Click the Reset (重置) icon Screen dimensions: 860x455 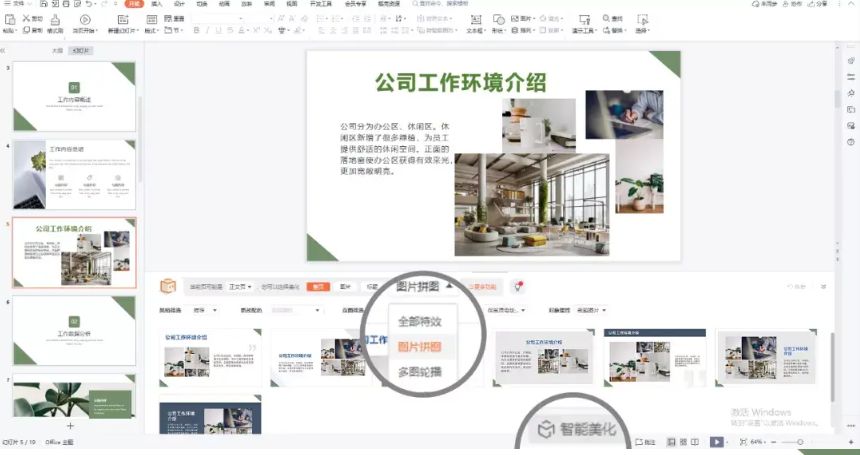(167, 18)
